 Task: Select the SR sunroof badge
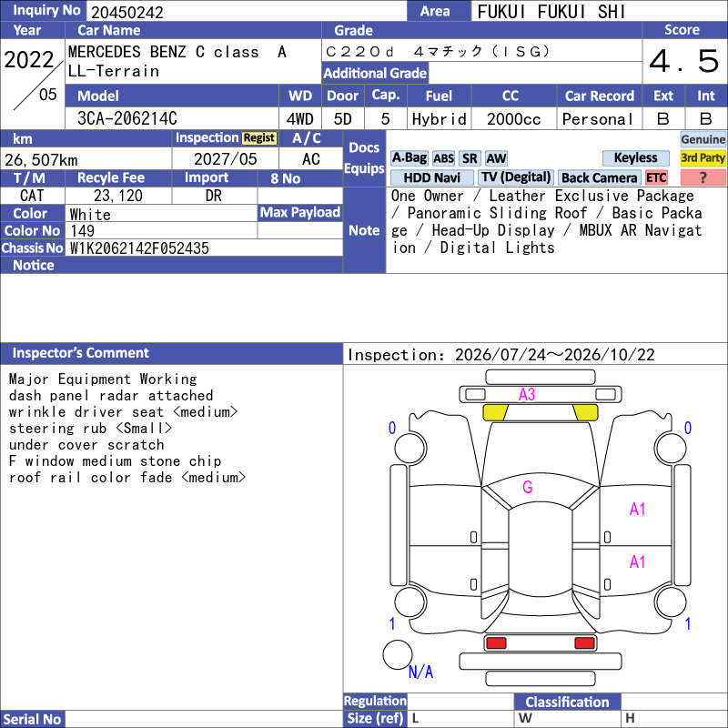pos(470,158)
